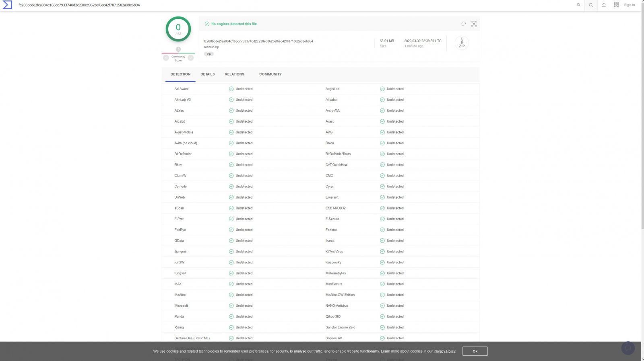644x361 pixels.
Task: Open the VirusTotal home logo
Action: coord(7,5)
